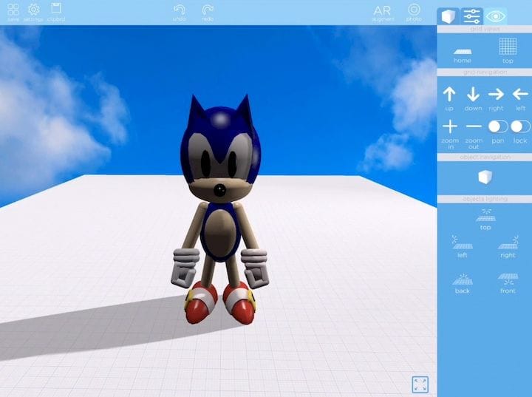Take a photo of the scene
Viewport: 532px width, 397px height.
pos(414,11)
